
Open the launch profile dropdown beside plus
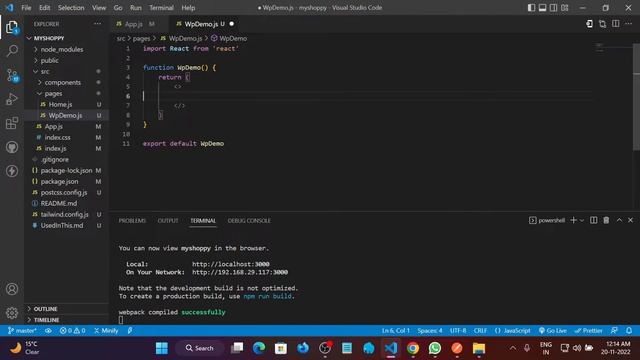coord(582,220)
